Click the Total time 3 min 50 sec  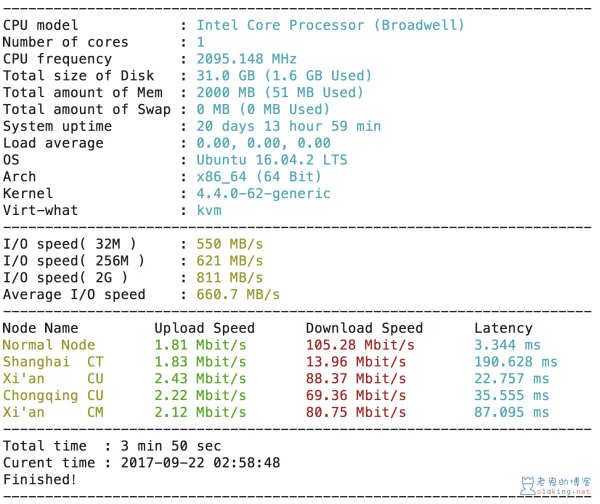coord(171,446)
